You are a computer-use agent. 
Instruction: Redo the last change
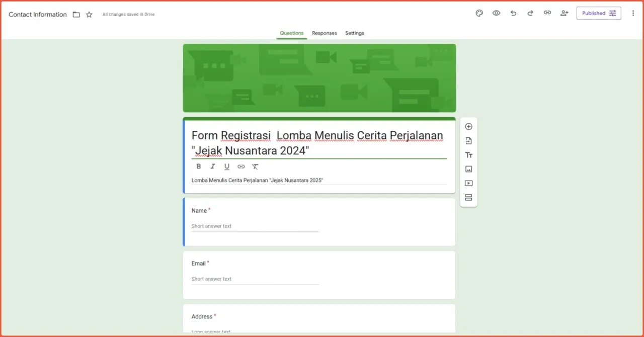(530, 13)
